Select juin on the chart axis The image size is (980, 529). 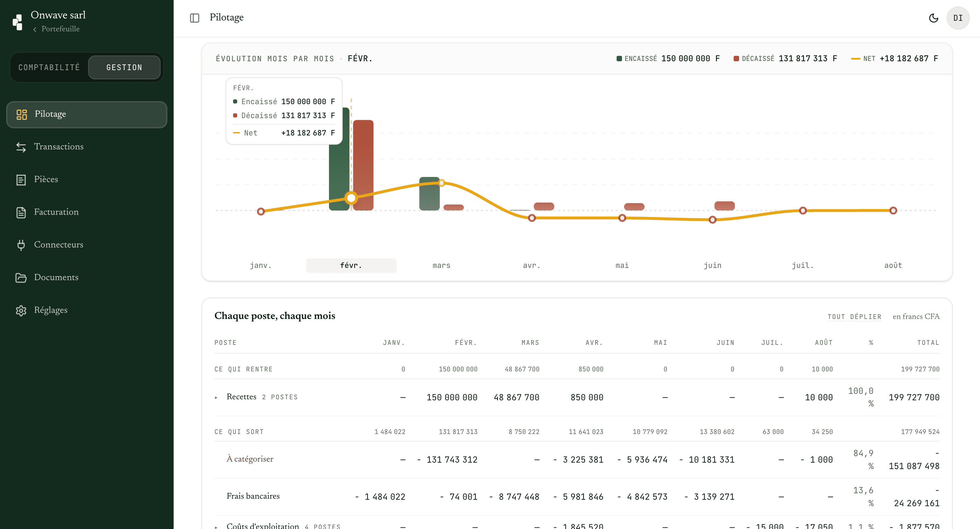pos(712,265)
